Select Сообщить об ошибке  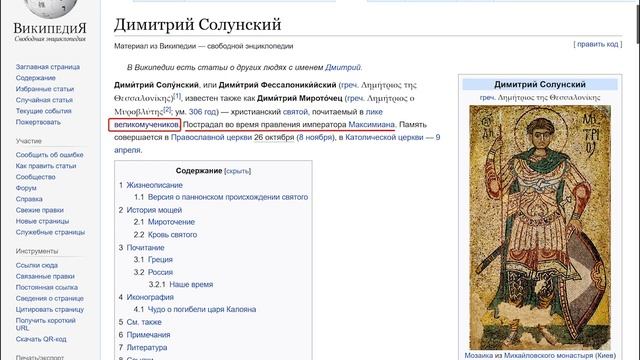tap(49, 155)
